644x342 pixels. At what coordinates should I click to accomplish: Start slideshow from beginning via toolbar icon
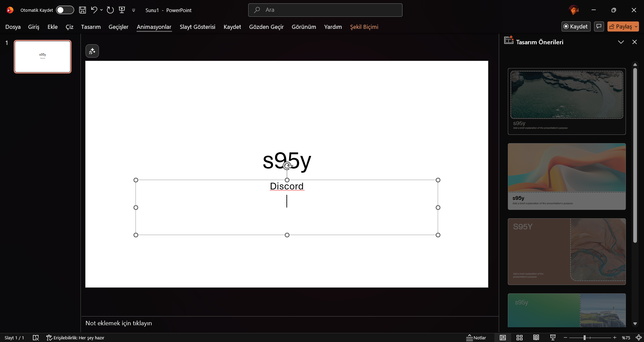coord(122,10)
